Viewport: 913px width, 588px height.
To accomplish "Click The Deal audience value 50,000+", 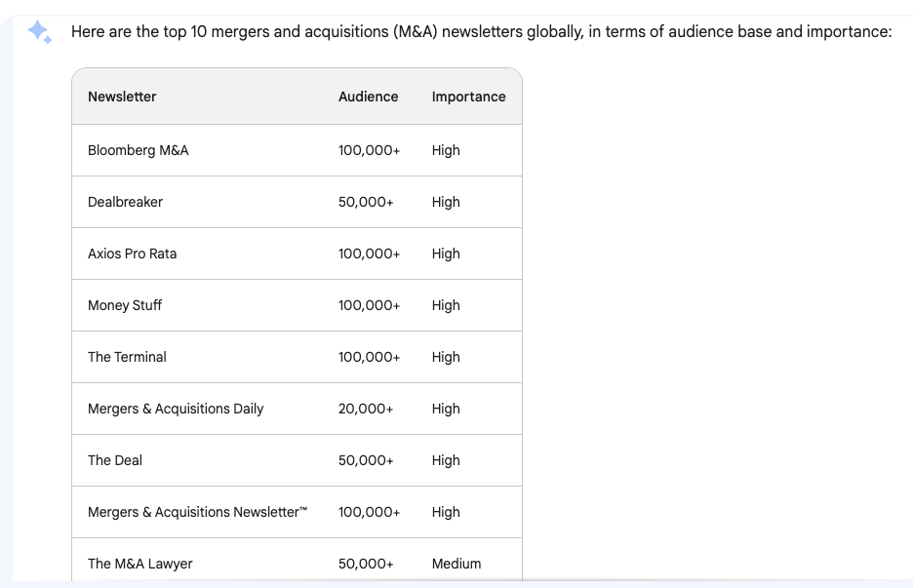I will (366, 460).
